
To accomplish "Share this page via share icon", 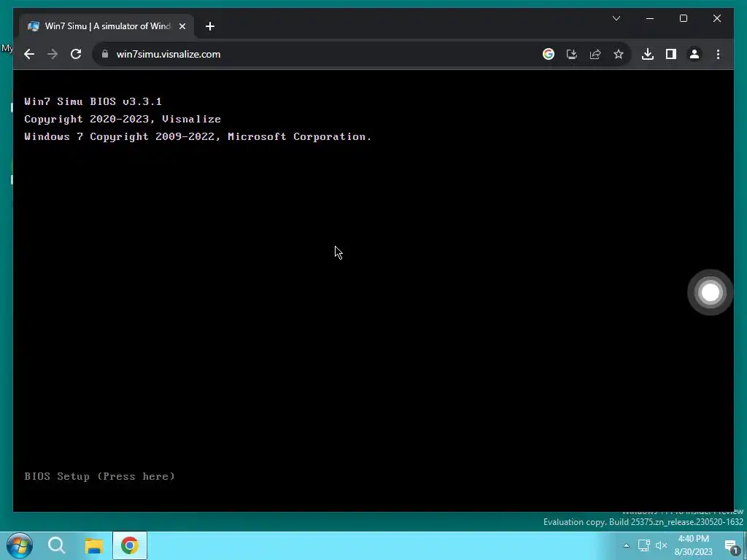I will 595,54.
